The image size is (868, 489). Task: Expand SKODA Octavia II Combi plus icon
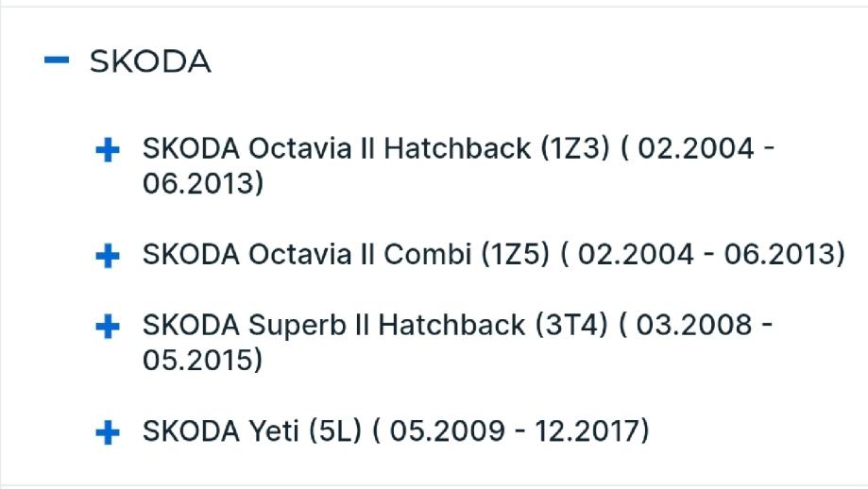(x=109, y=255)
